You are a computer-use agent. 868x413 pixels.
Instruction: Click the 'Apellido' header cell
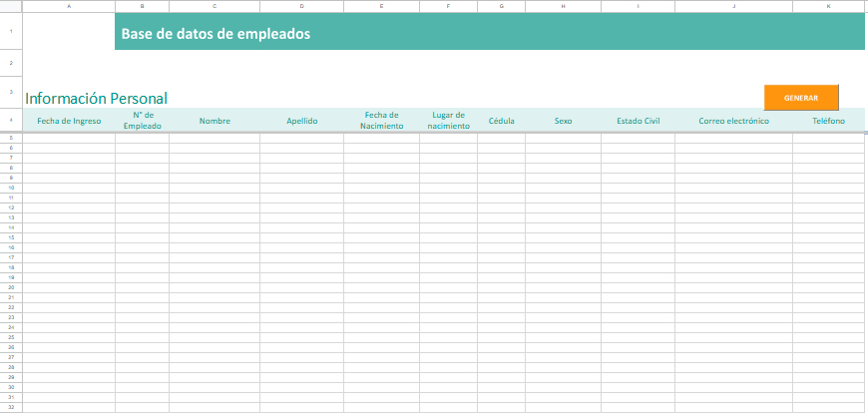(x=301, y=121)
